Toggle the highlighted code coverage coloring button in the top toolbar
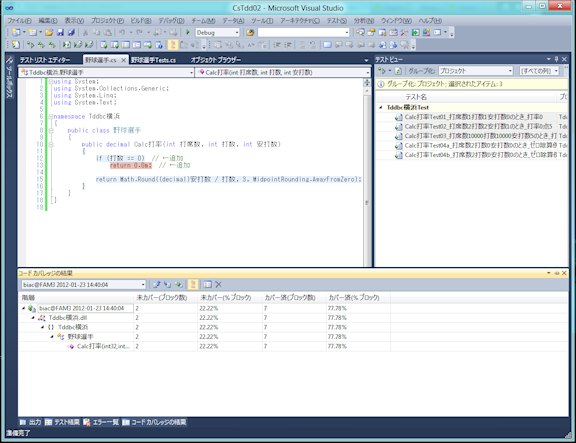 tap(172, 45)
